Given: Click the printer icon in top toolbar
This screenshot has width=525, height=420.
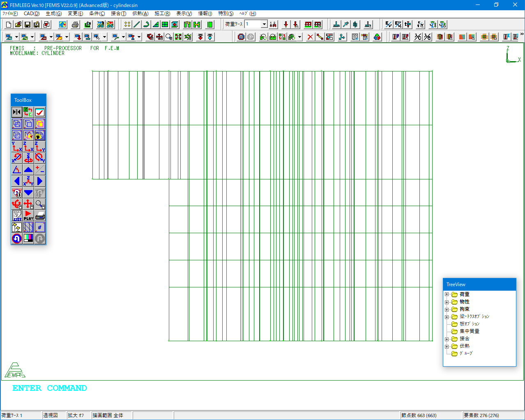Looking at the screenshot, I should (x=75, y=25).
